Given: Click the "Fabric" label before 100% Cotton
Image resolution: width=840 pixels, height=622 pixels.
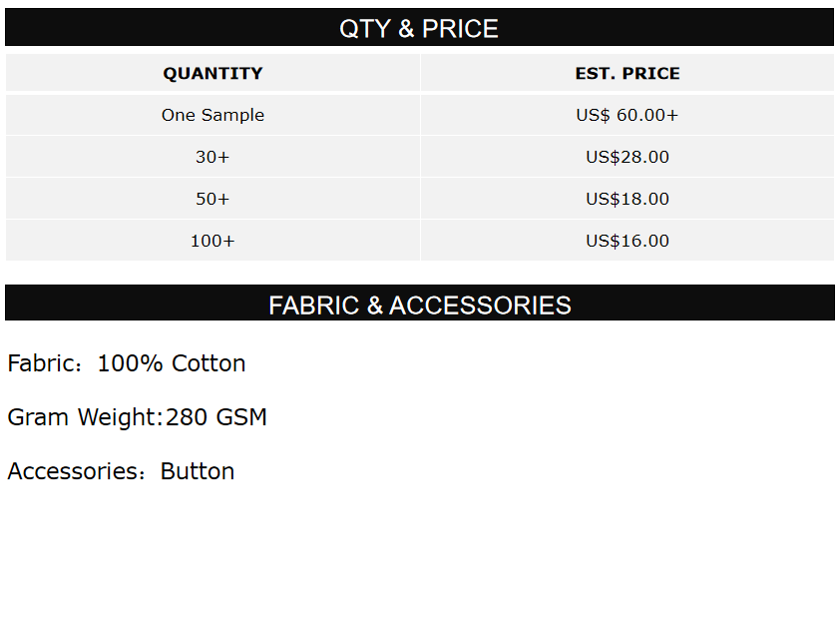Looking at the screenshot, I should click(41, 363).
